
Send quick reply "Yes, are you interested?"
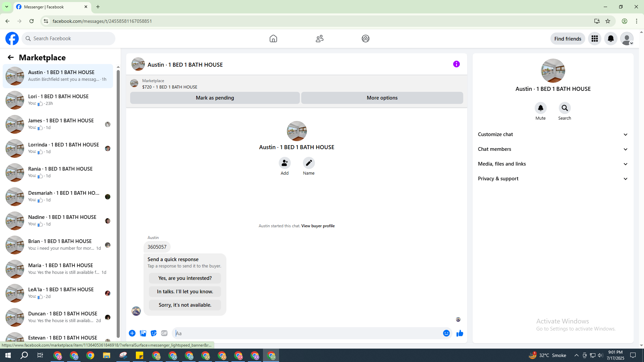[x=185, y=278]
